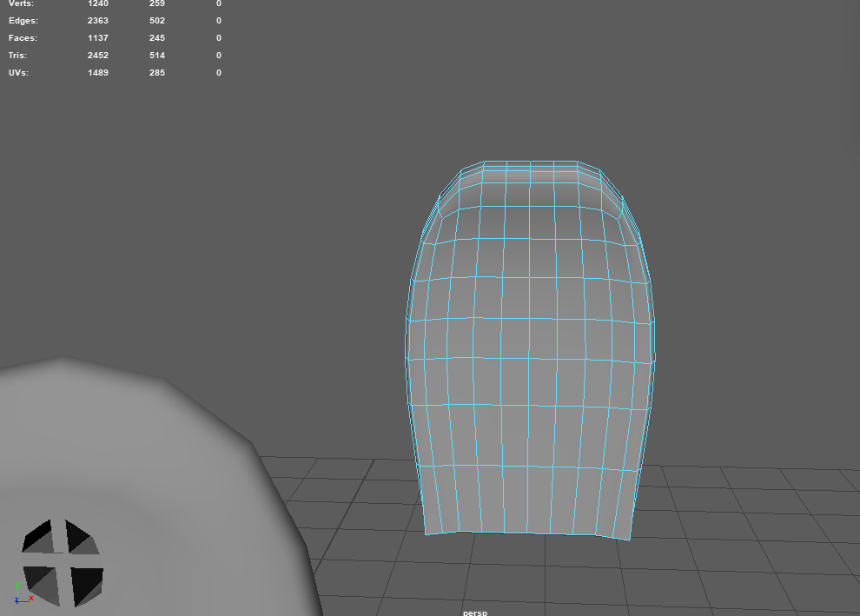Click the Faces label in the poly count HUD
This screenshot has width=860, height=616.
click(23, 37)
